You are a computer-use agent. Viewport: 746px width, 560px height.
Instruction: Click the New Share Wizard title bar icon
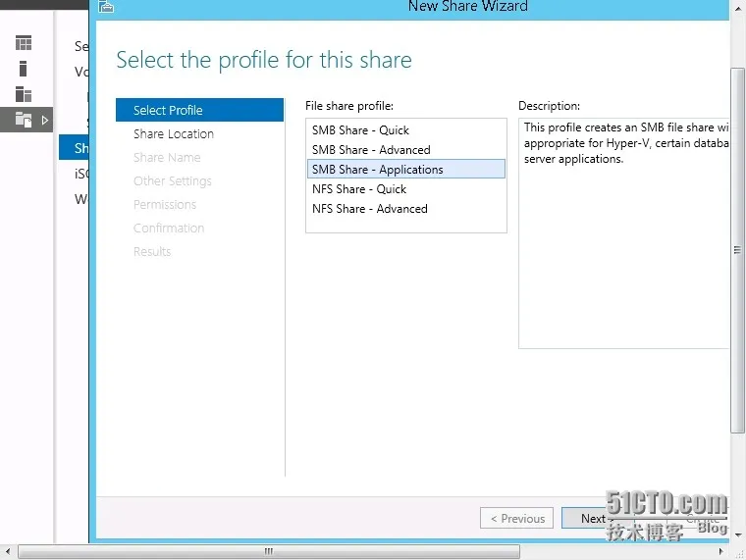(106, 7)
